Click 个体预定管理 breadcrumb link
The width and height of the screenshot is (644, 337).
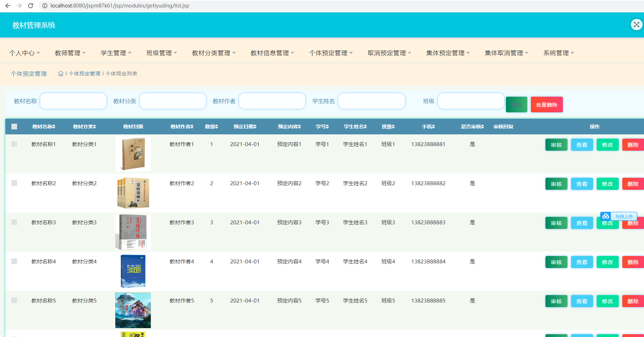[x=85, y=74]
